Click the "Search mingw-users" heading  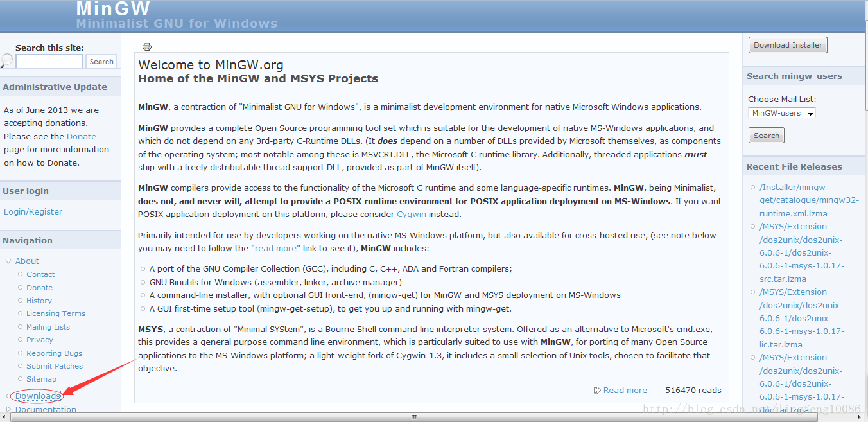point(794,76)
